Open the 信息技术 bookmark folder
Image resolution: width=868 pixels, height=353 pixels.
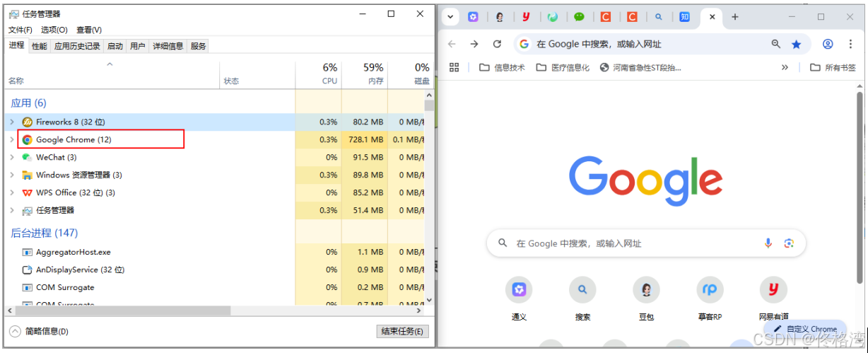click(x=502, y=67)
